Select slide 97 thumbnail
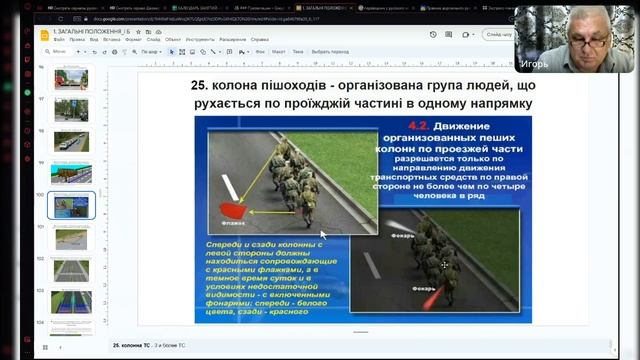640x360 pixels. coord(71,110)
